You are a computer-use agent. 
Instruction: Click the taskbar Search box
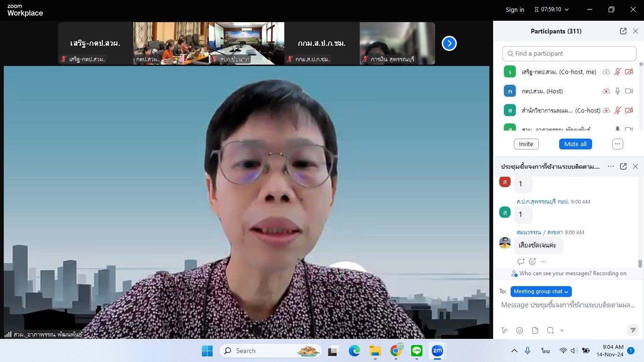271,351
